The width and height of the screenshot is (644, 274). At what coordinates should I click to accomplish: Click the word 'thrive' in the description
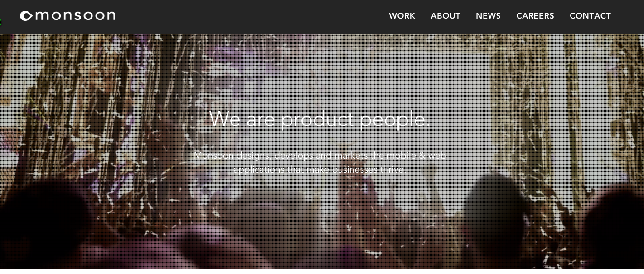[x=393, y=170]
